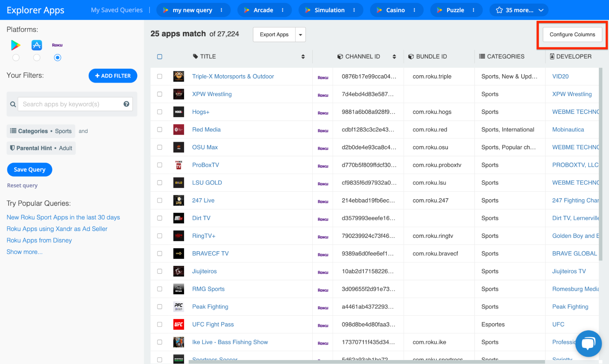The width and height of the screenshot is (609, 364).
Task: Open the Simulation saved query tab
Action: (329, 10)
